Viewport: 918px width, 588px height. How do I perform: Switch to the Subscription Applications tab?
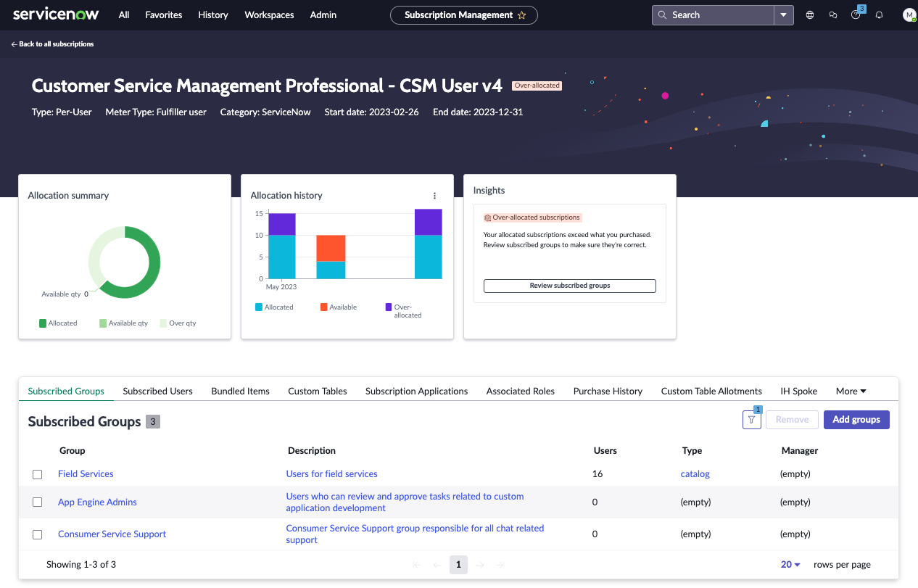[416, 391]
